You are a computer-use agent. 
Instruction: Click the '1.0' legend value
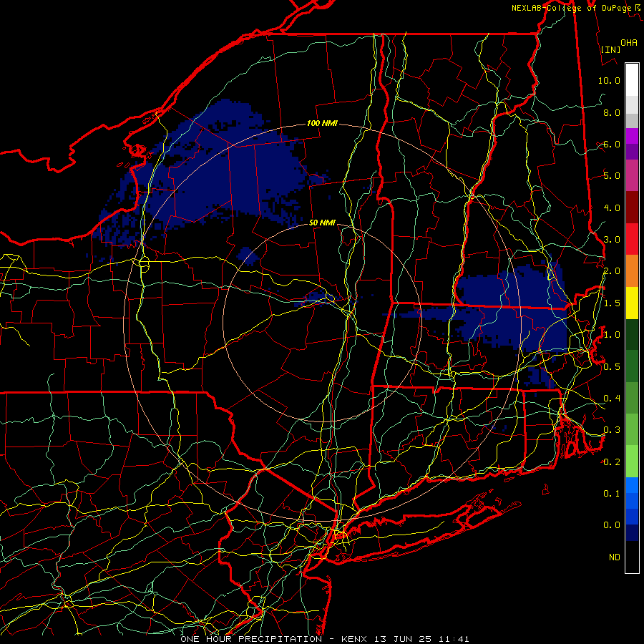pyautogui.click(x=612, y=335)
